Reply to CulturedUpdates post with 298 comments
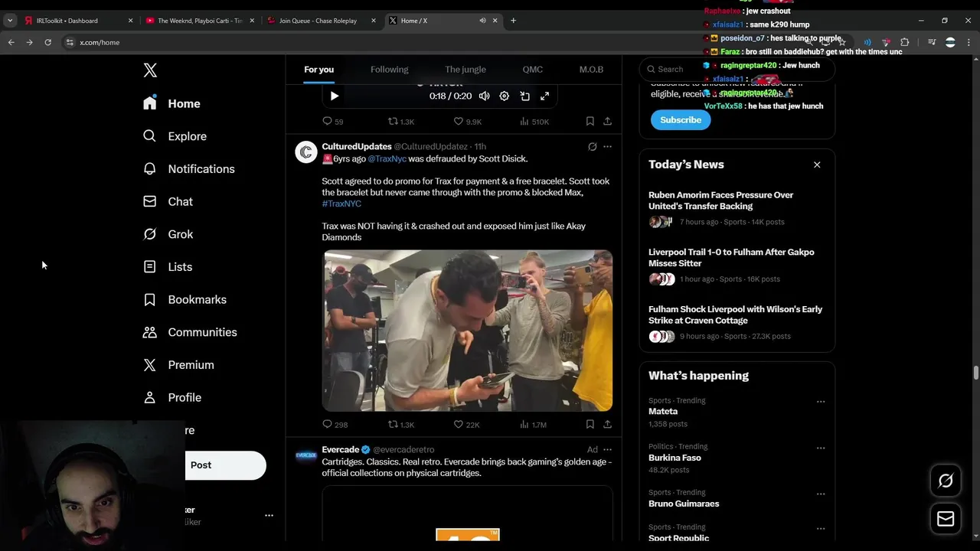 335,424
